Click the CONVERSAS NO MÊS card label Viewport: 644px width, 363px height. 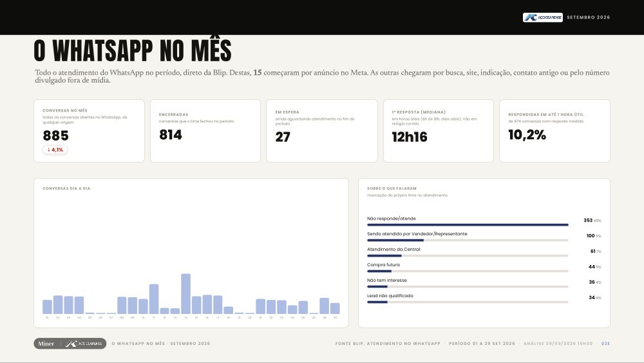[x=65, y=111]
